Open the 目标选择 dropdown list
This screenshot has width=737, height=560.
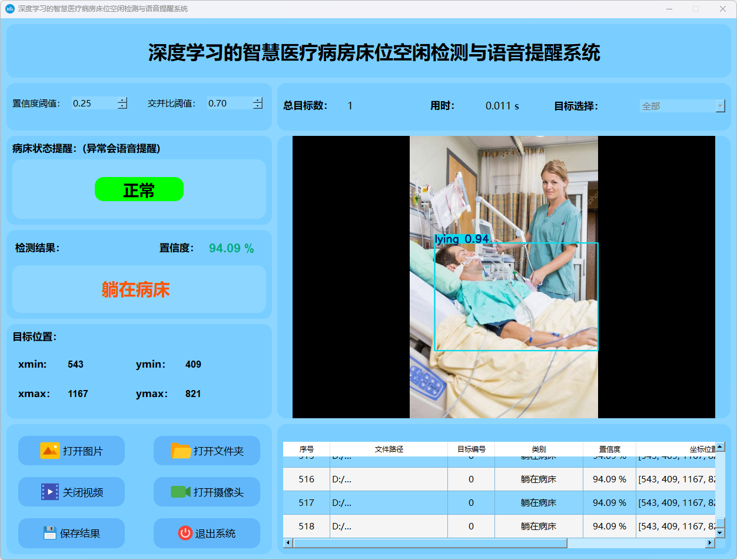point(720,106)
